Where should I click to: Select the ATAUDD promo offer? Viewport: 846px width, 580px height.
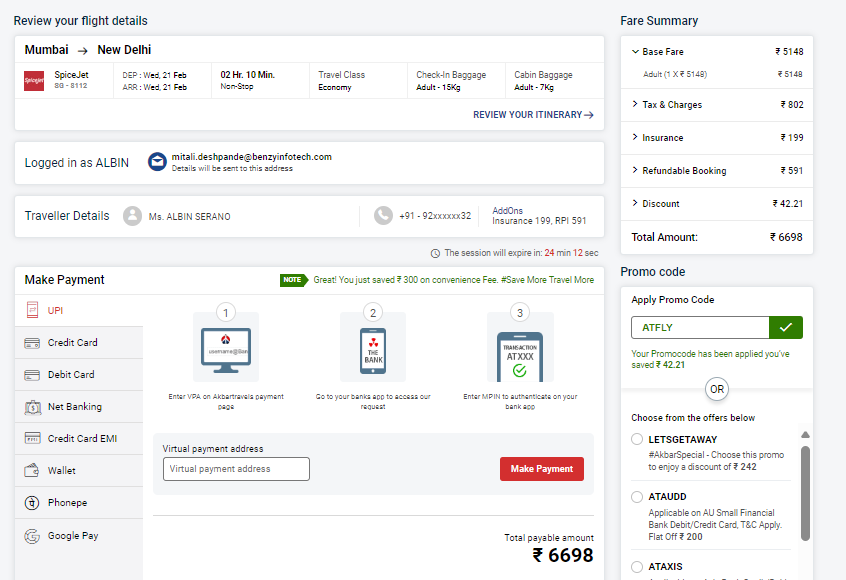point(637,497)
